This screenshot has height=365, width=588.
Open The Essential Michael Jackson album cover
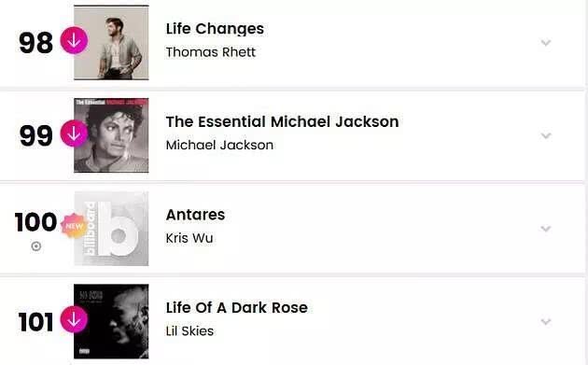(111, 135)
